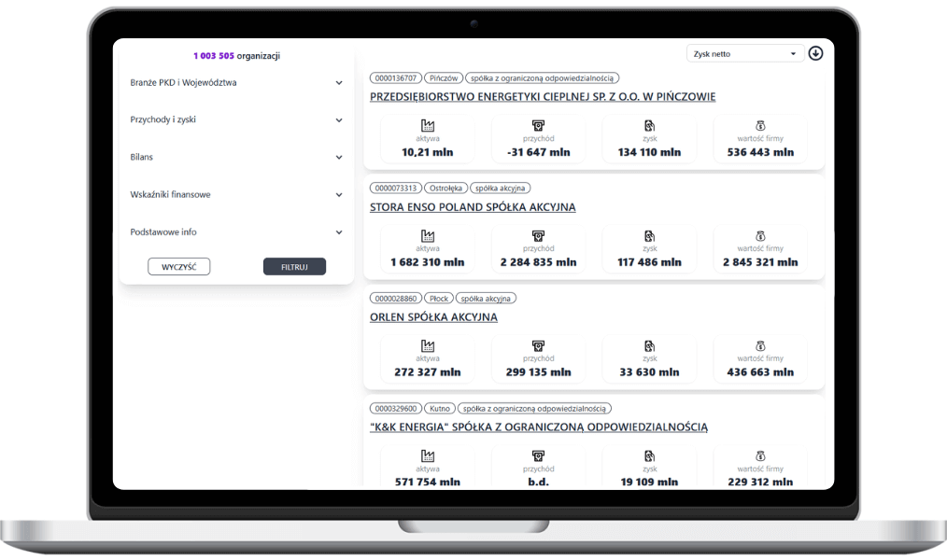The height and width of the screenshot is (560, 947).
Task: Open Przedsiębiorstwo Energetyki Cieplnej w Pińczowie link
Action: point(543,96)
